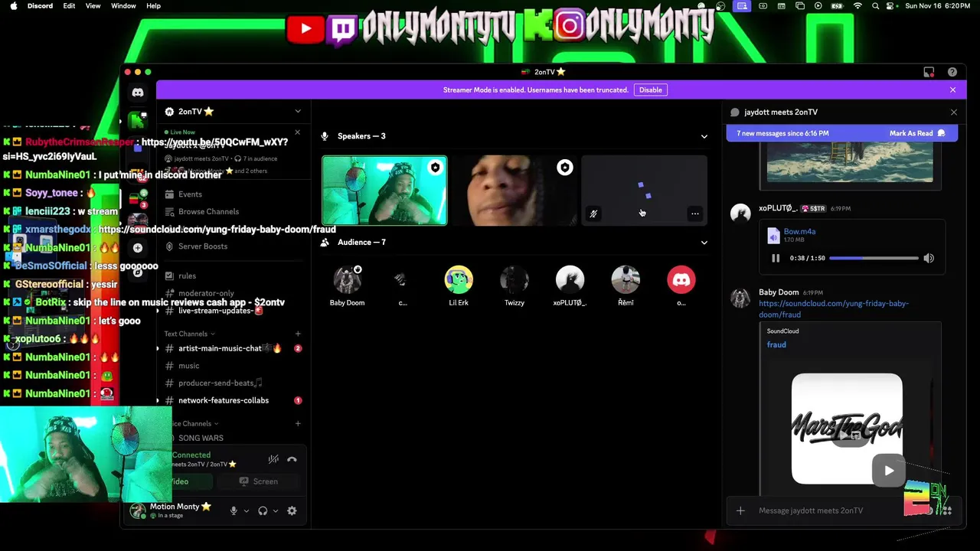Select the second speaker's face video tile
The width and height of the screenshot is (980, 551).
514,191
